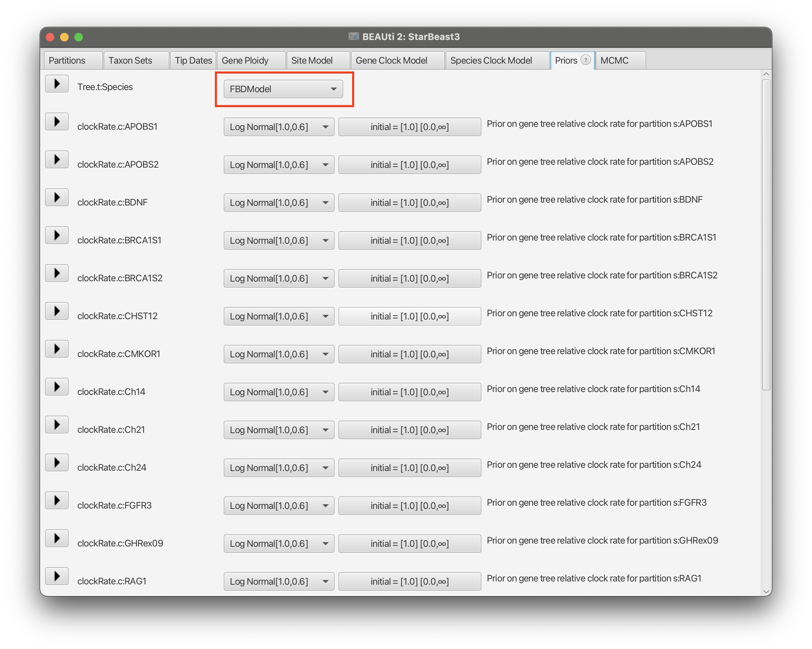Screen dimensions: 812x649
Task: Open Log Normal dropdown for clockRate.c:APOBS2
Action: click(279, 165)
